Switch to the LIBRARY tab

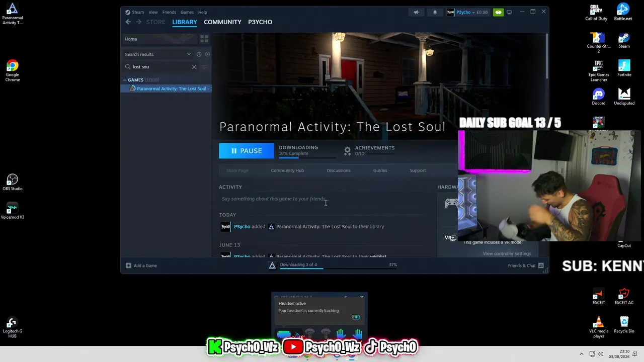click(x=185, y=22)
